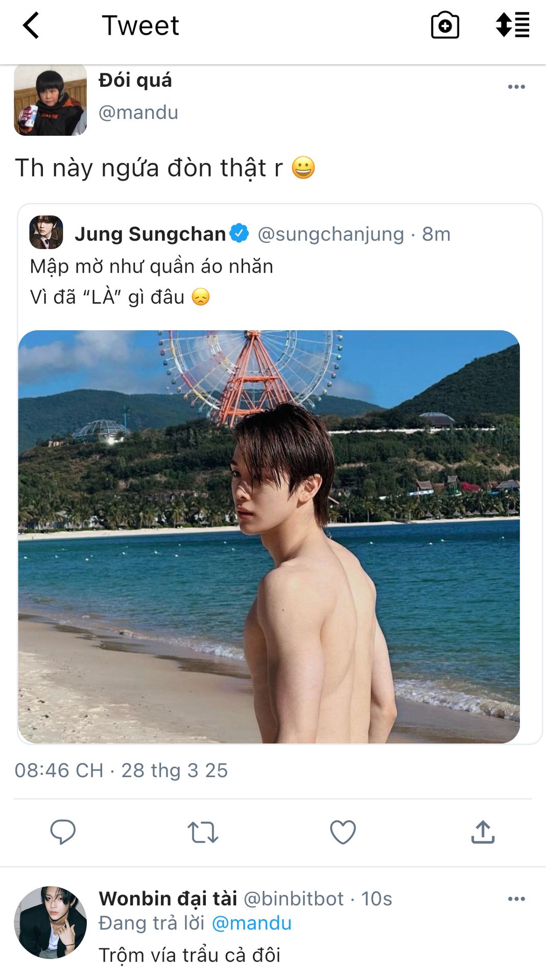This screenshot has height=980, width=546.
Task: Click the Đói quá display name
Action: (x=135, y=80)
